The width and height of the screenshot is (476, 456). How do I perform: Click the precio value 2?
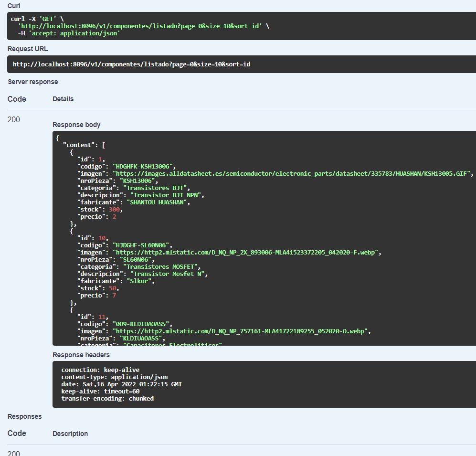(x=114, y=217)
